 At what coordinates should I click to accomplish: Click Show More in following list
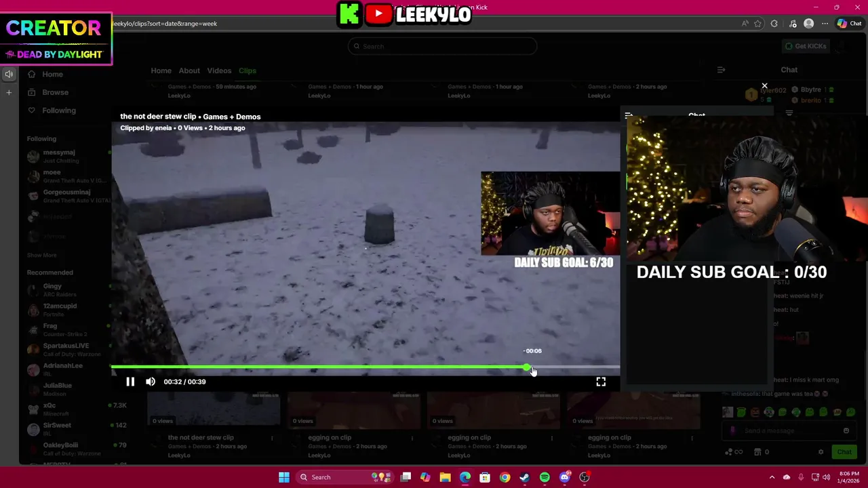41,255
